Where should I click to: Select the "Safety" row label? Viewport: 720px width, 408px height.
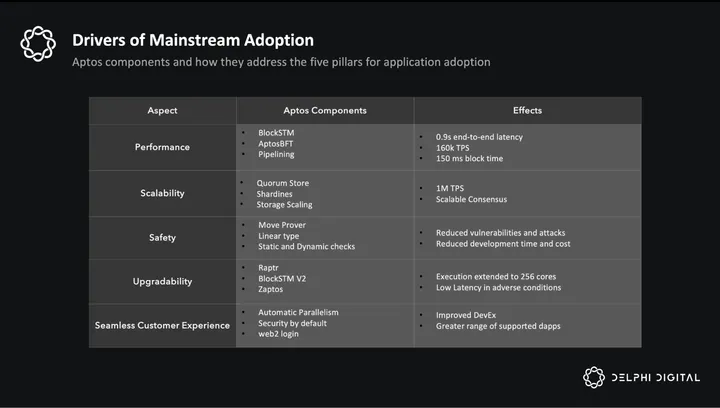[x=162, y=237]
